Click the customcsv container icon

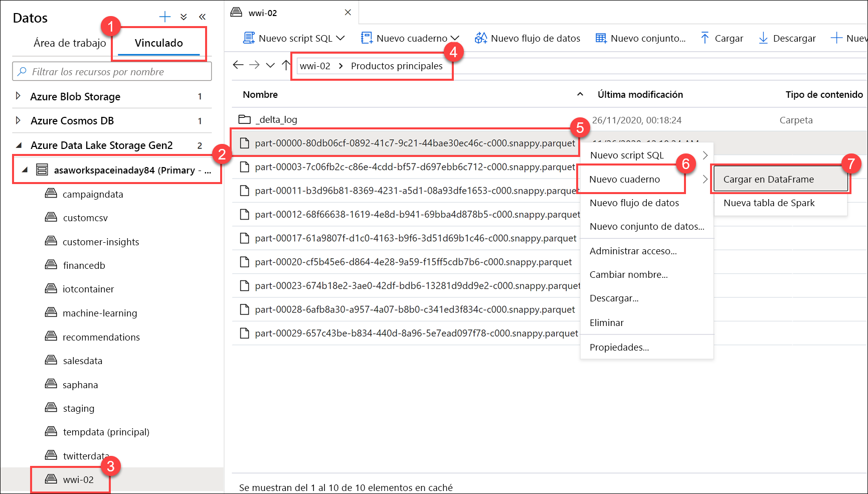pyautogui.click(x=51, y=217)
